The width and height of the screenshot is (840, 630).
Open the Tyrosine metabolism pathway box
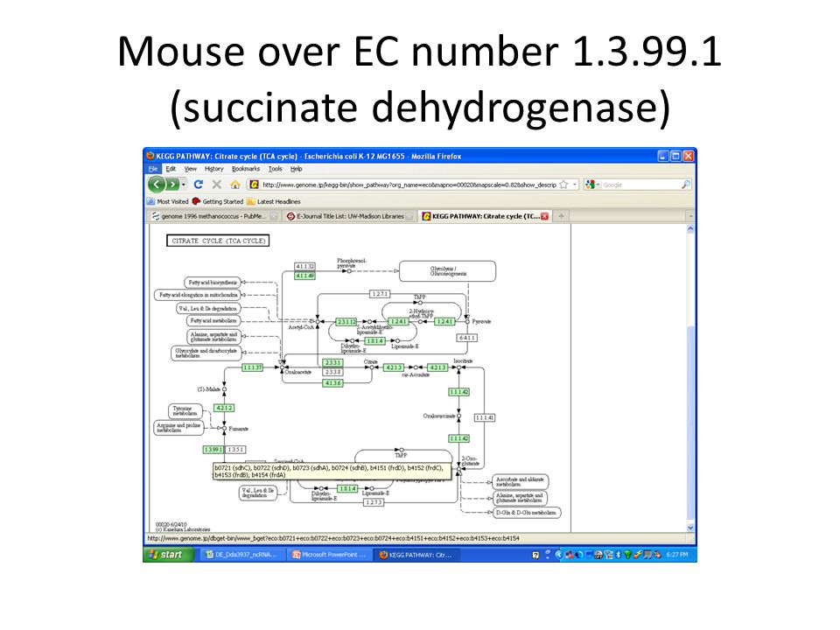(185, 411)
